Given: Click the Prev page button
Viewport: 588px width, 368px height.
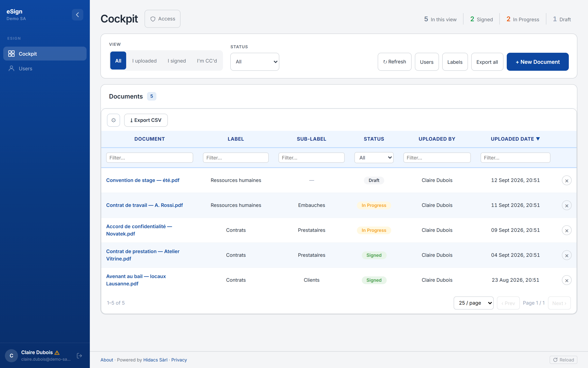Looking at the screenshot, I should pyautogui.click(x=508, y=303).
